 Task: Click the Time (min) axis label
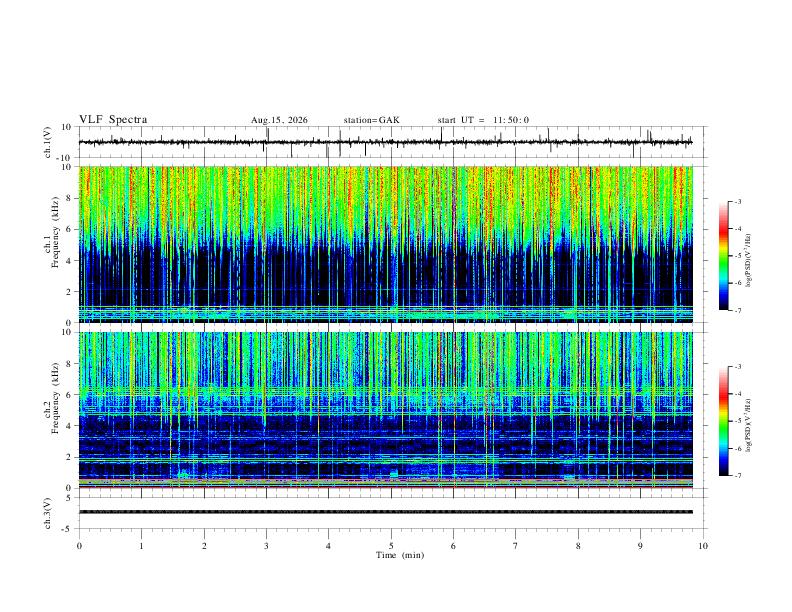400,555
